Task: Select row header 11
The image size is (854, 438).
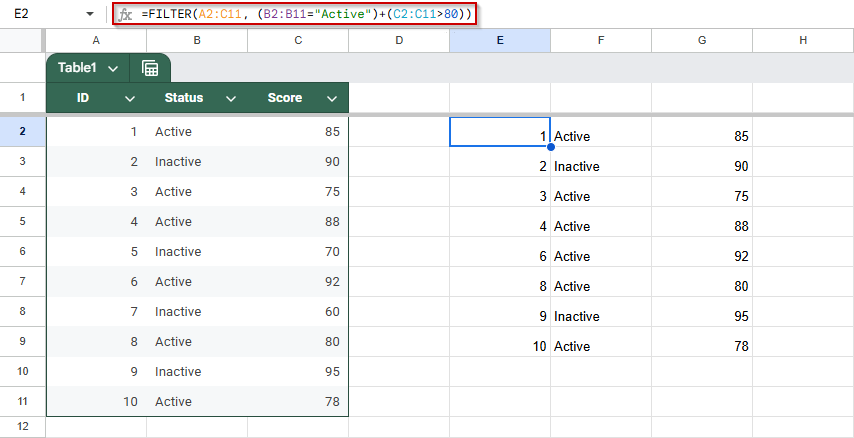Action: (22, 402)
